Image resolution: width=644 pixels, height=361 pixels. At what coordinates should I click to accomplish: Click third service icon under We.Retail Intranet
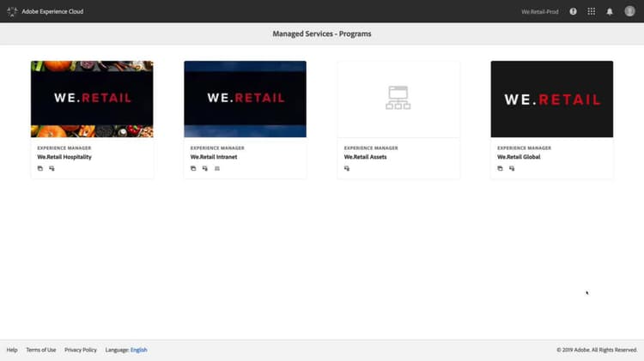tap(217, 168)
